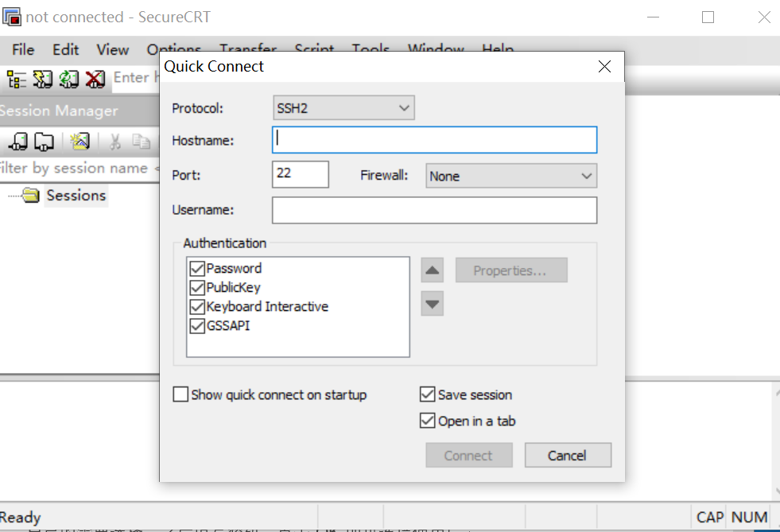Viewport: 780px width, 532px height.
Task: Open the View menu
Action: pyautogui.click(x=113, y=50)
